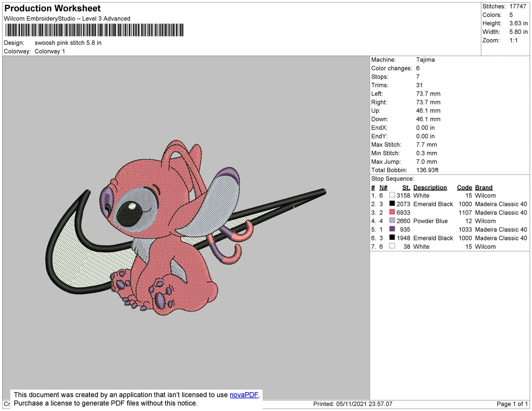Click the Machine value Tajima
532x411 pixels.
point(425,60)
